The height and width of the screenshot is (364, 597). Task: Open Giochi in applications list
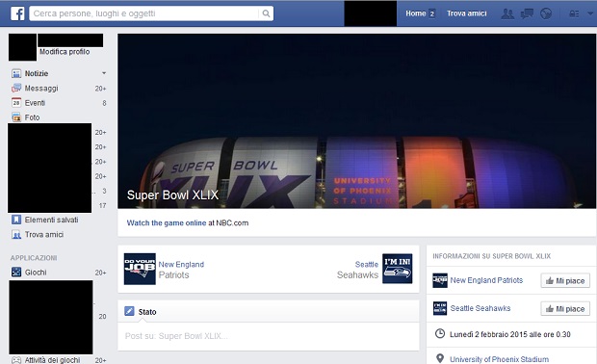pos(36,273)
